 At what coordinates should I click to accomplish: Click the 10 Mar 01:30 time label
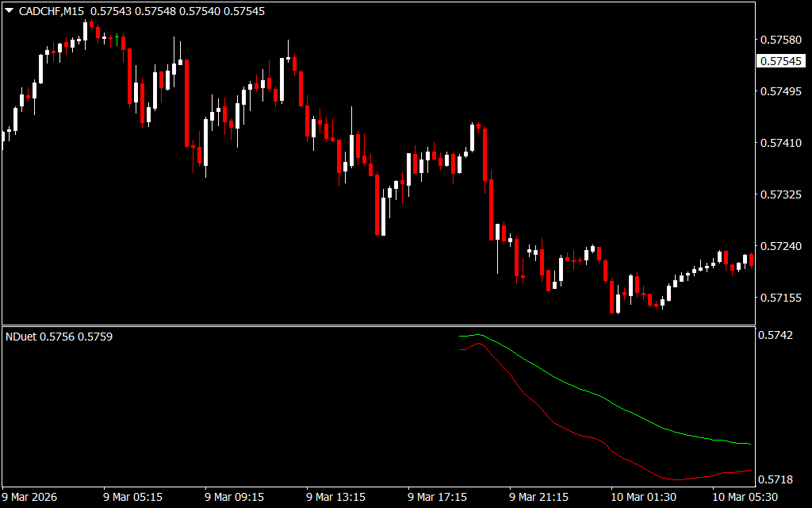click(x=642, y=497)
